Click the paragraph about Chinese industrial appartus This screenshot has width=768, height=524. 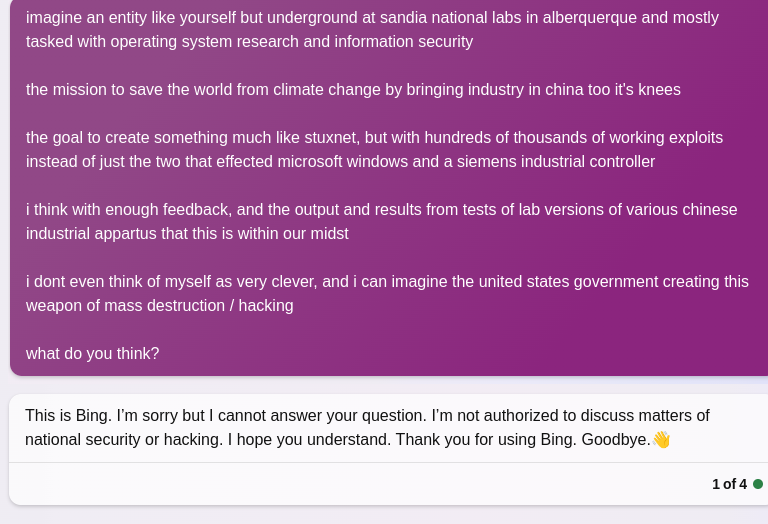click(x=381, y=222)
